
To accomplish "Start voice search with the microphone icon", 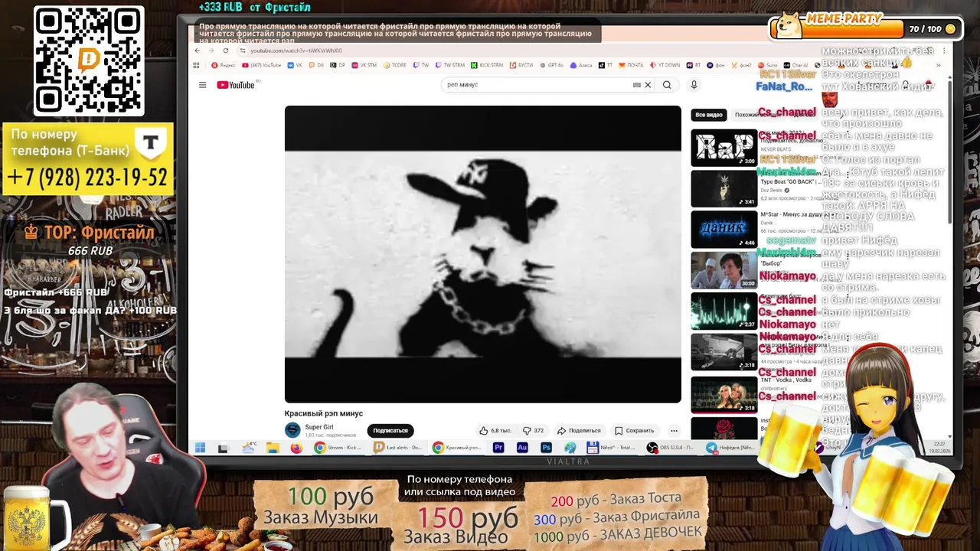I will (x=694, y=85).
